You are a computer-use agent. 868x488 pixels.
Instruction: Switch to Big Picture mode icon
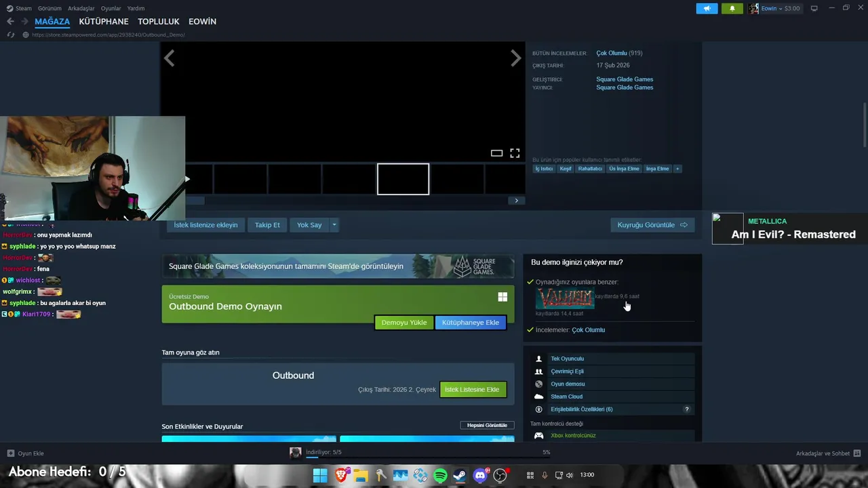click(814, 8)
